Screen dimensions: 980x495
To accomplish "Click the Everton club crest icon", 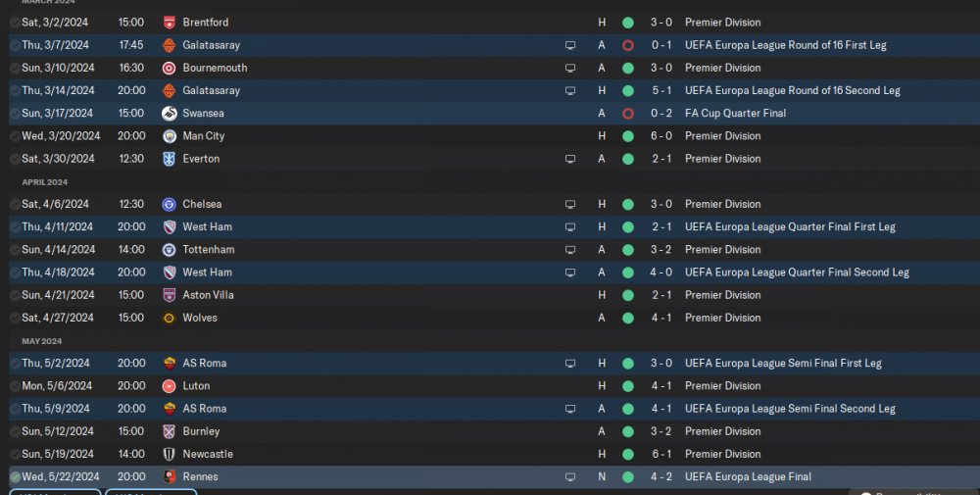I will tap(169, 159).
